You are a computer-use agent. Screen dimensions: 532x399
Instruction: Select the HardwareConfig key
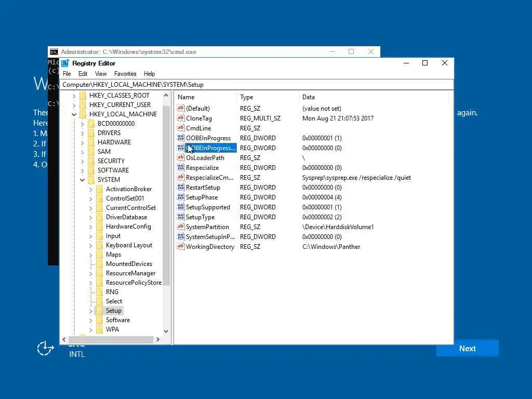pos(128,227)
